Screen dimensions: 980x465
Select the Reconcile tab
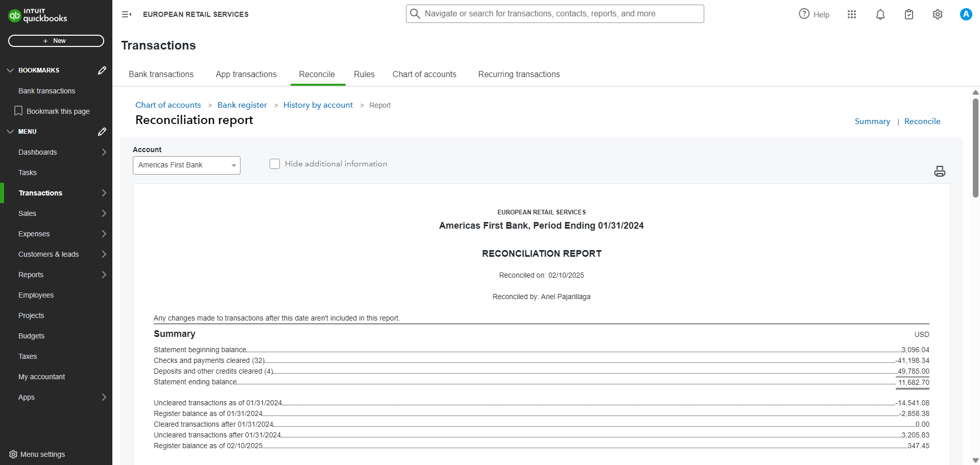tap(317, 75)
